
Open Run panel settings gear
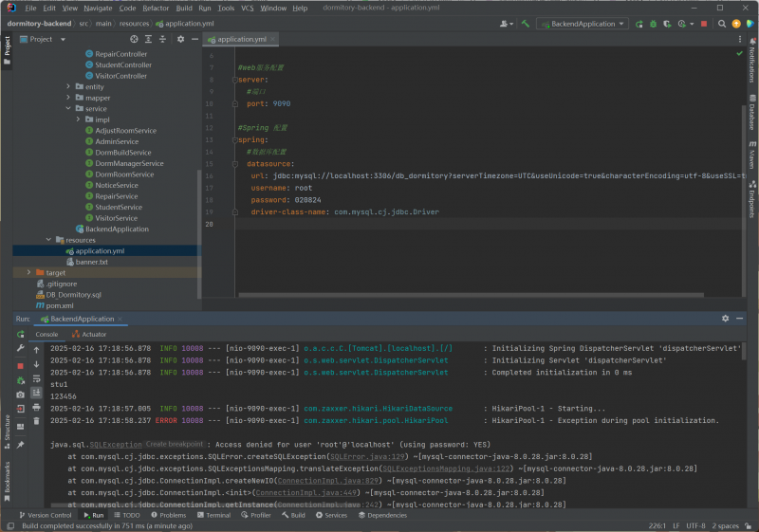click(725, 319)
